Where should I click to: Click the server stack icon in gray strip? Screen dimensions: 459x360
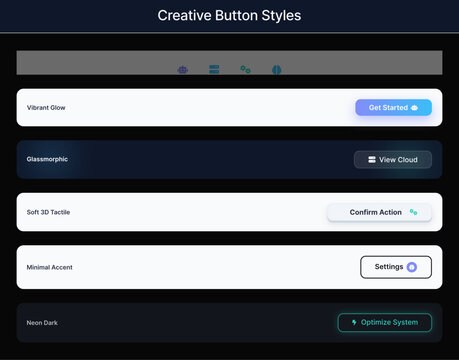click(x=214, y=69)
